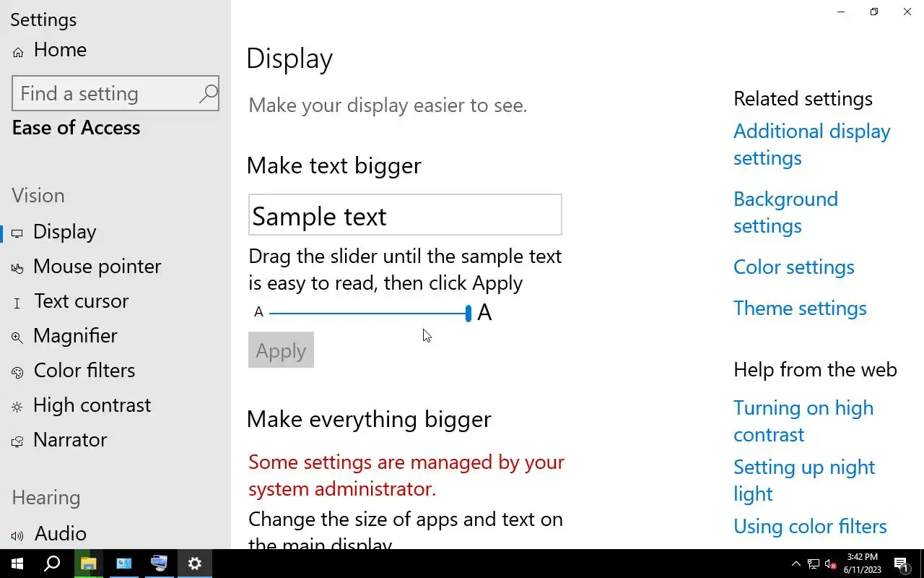Open Audio settings under Hearing
This screenshot has height=578, width=924.
(x=61, y=534)
